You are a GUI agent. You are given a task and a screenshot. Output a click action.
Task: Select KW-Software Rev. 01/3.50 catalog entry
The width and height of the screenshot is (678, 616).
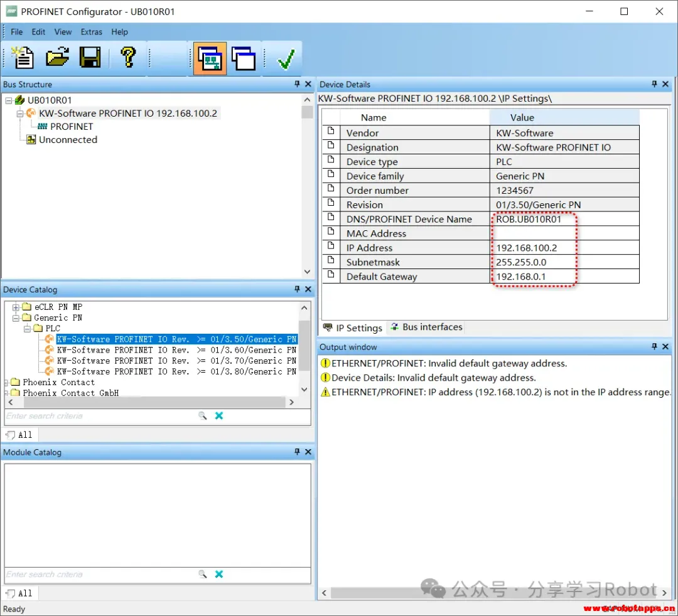click(177, 339)
